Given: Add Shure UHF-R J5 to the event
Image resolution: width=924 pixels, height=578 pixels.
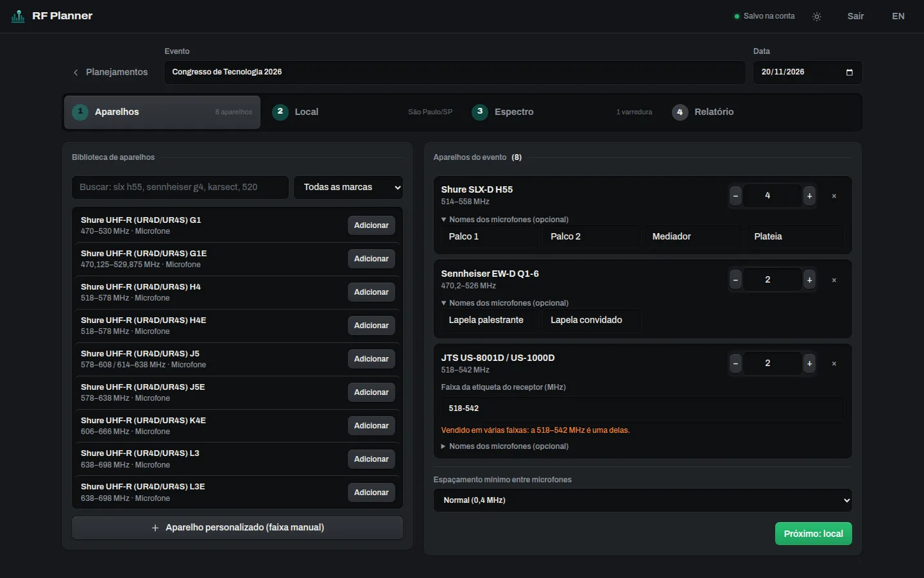Looking at the screenshot, I should coord(372,359).
